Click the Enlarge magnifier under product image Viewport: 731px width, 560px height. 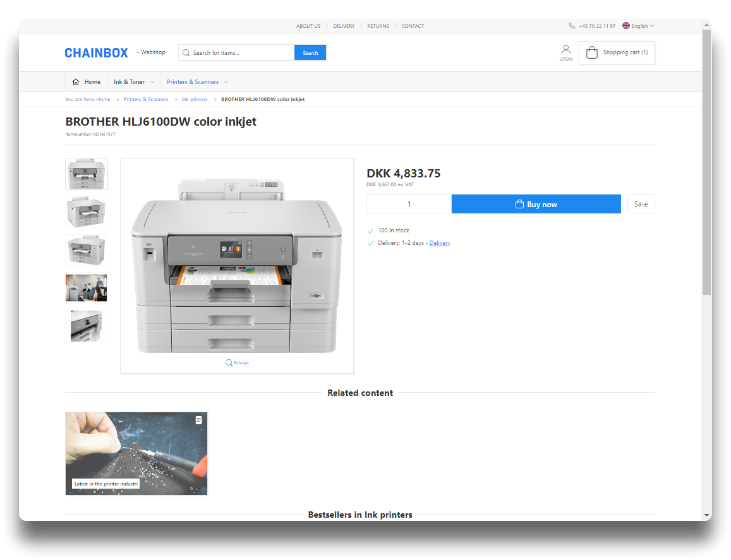[x=229, y=362]
